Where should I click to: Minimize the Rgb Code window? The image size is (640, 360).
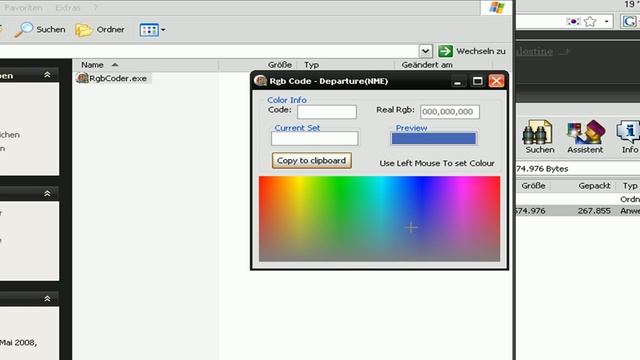point(458,81)
